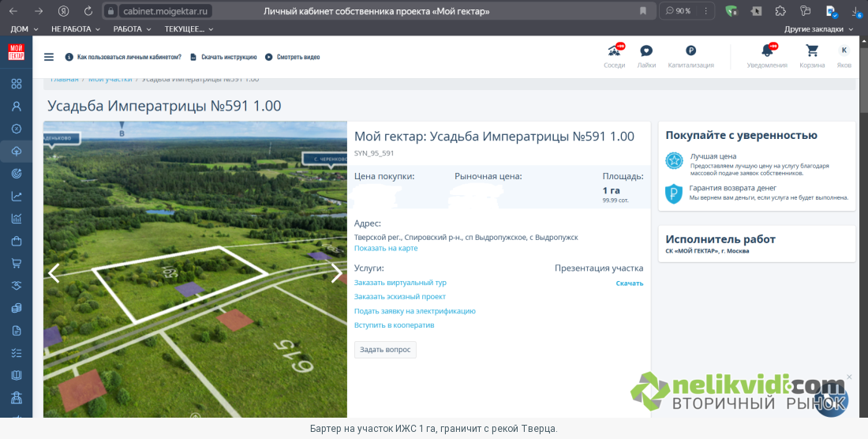Screen dimensions: 868x439
Task: Expand the НЕ РАБОТА bookmarks folder
Action: tap(75, 28)
